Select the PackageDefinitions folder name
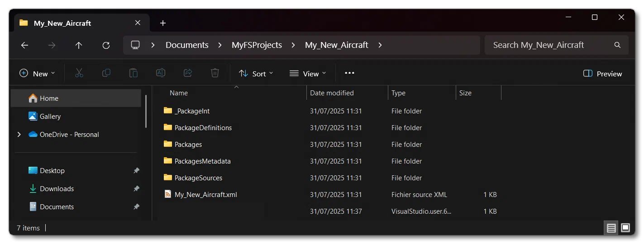 click(203, 127)
